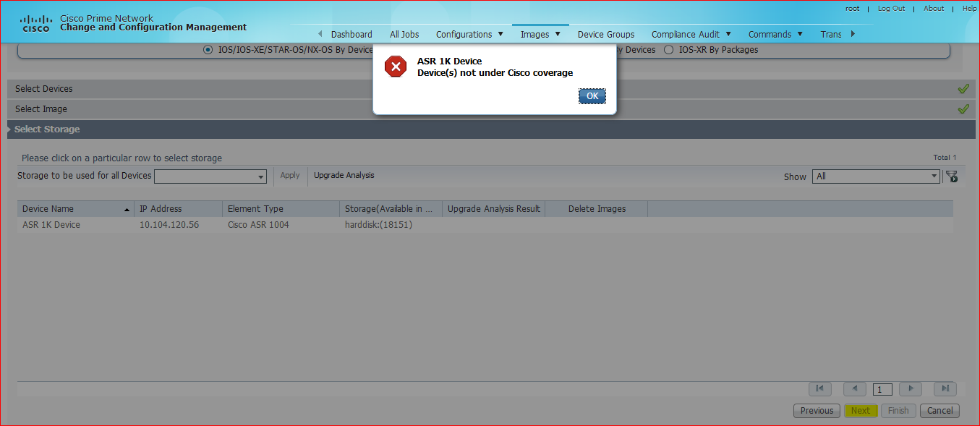Viewport: 980px width, 426px height.
Task: Expand the Select Image section
Action: tap(490, 109)
